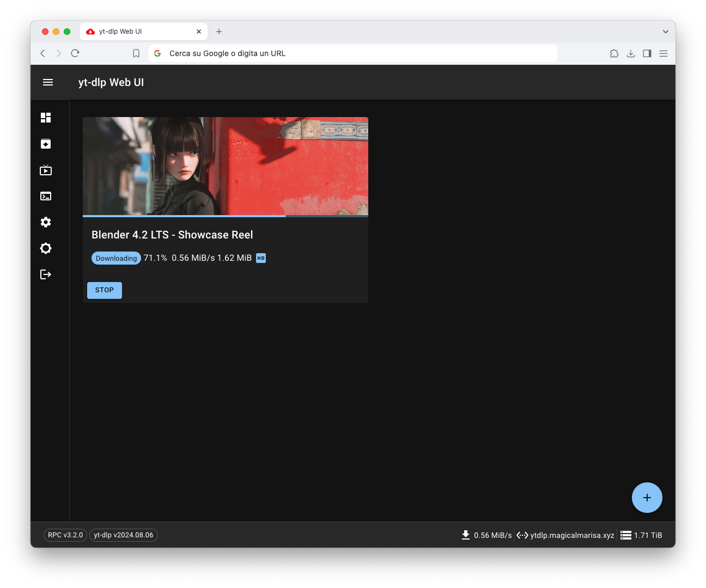Screen dimensions: 706x588
Task: Focus the browser address bar
Action: [x=354, y=53]
